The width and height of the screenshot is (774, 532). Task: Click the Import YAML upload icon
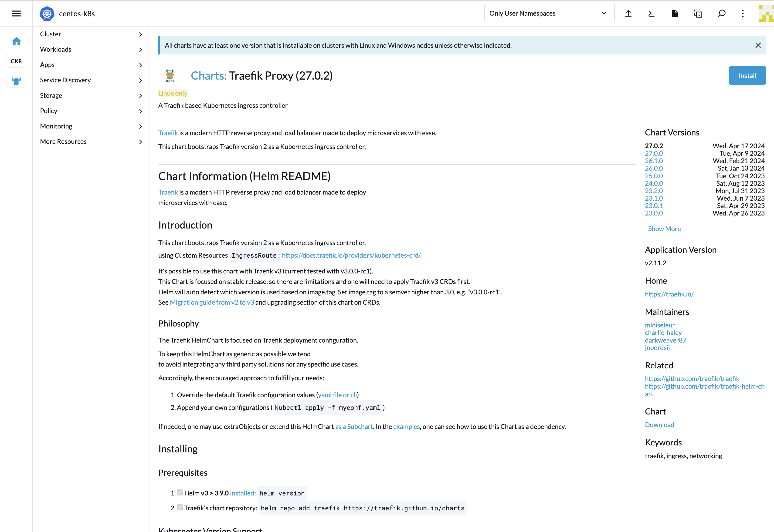(628, 13)
